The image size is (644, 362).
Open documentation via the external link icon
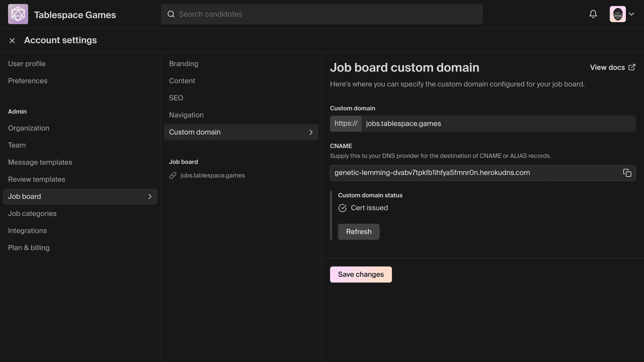pos(632,67)
